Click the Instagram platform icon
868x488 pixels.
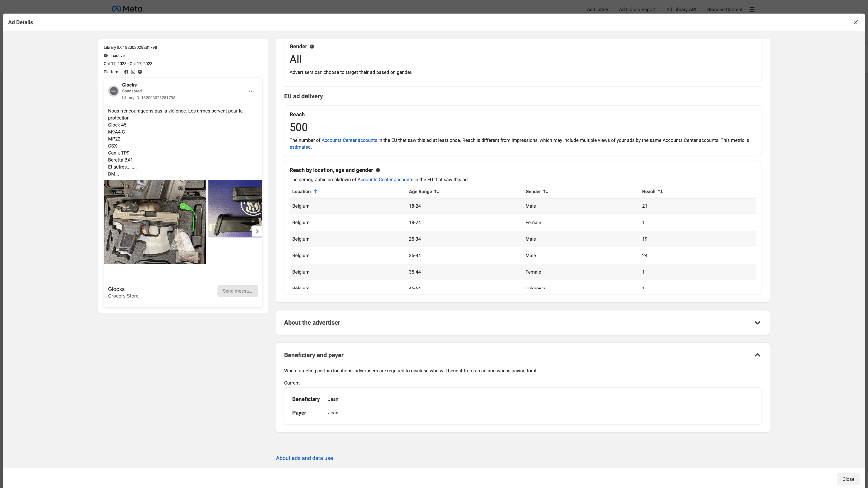133,72
